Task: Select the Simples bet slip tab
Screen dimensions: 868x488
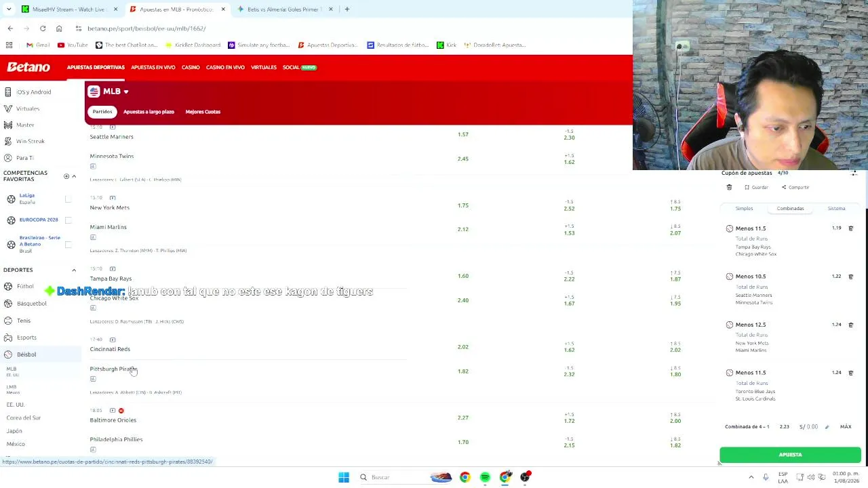Action: click(744, 208)
